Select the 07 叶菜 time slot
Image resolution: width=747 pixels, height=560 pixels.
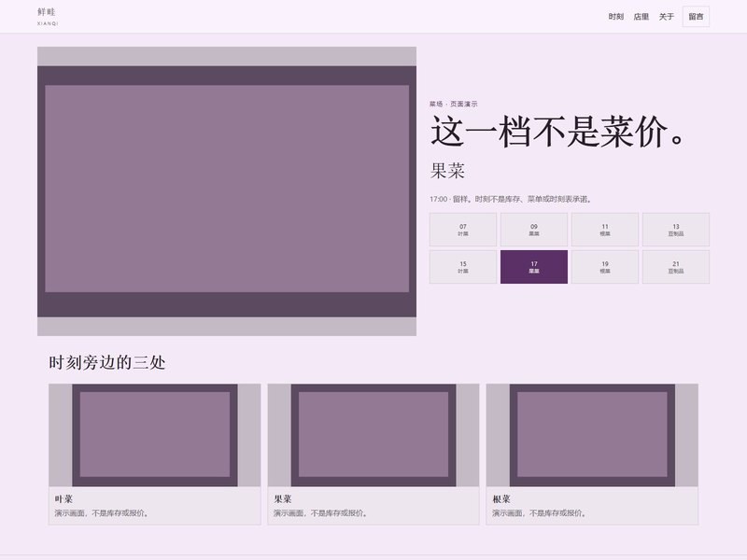coord(463,230)
